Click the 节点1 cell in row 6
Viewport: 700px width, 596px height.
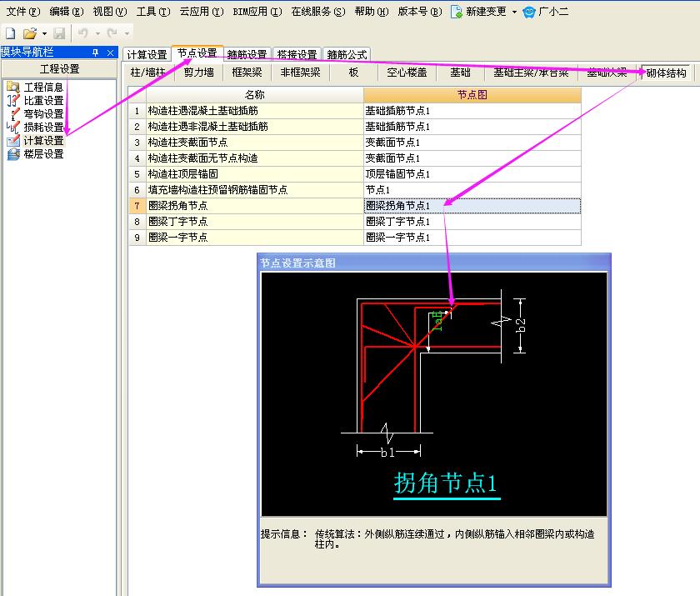[x=472, y=190]
